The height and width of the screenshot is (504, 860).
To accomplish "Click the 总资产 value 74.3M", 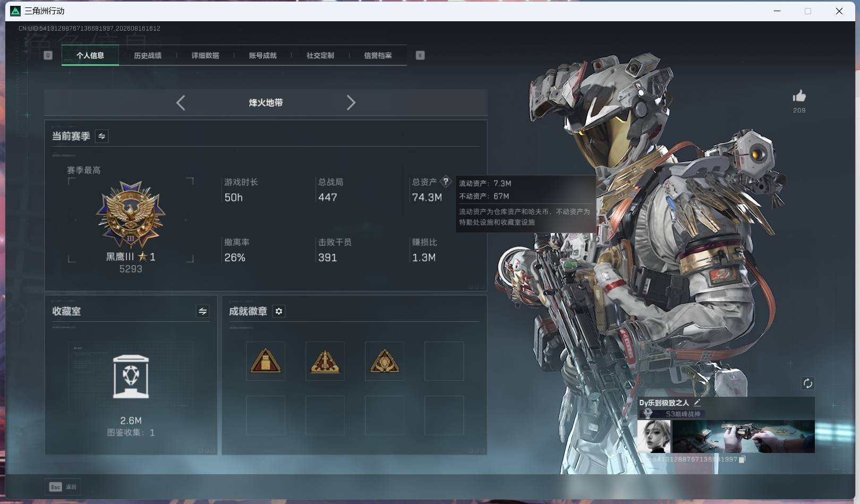I will (x=427, y=198).
